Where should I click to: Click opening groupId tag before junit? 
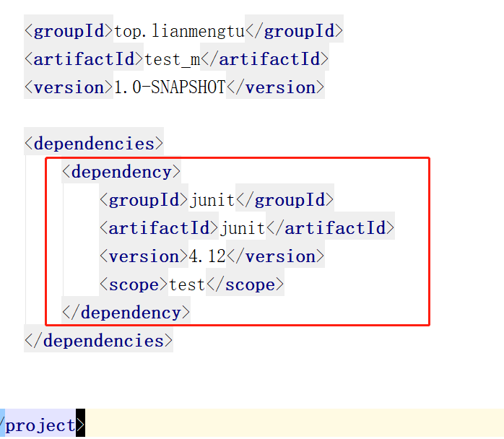point(144,200)
